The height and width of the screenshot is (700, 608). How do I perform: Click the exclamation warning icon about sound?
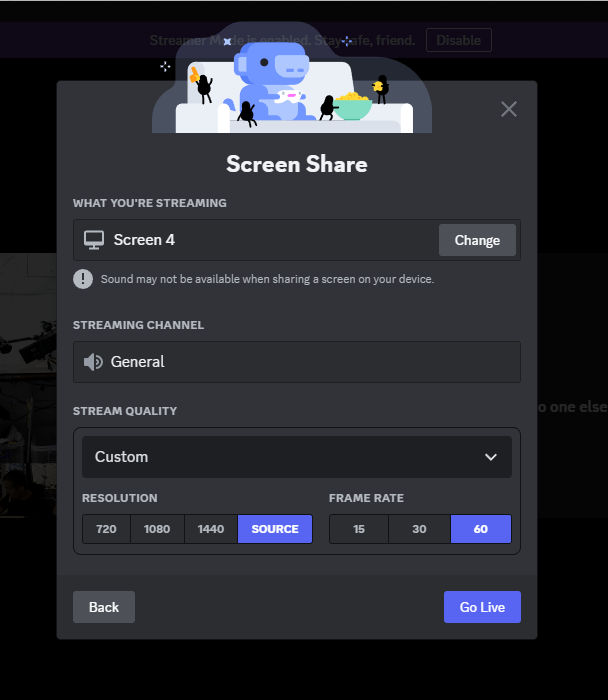click(x=83, y=279)
